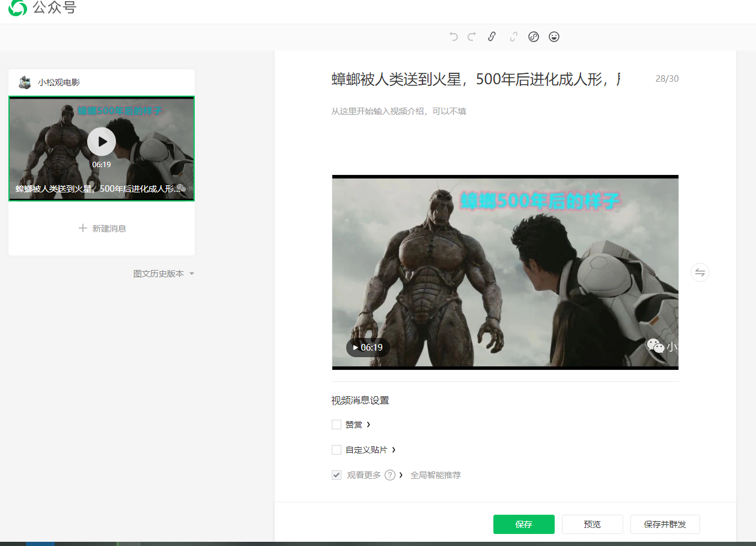Click the help question mark next to 观看更多
756x546 pixels.
(390, 475)
